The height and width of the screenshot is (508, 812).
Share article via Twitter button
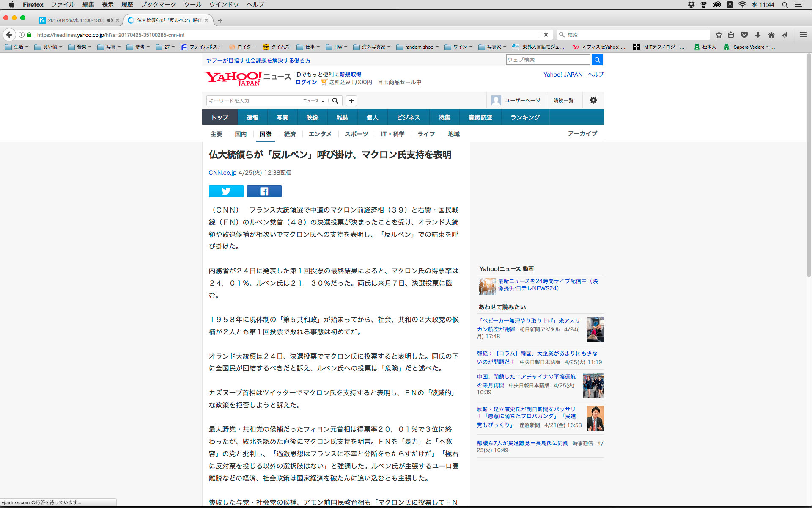[226, 191]
